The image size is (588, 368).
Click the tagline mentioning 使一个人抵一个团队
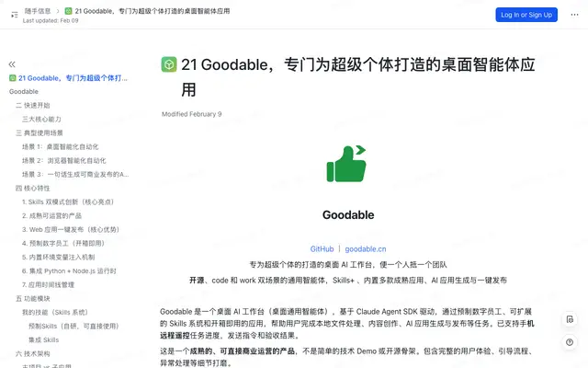348,265
